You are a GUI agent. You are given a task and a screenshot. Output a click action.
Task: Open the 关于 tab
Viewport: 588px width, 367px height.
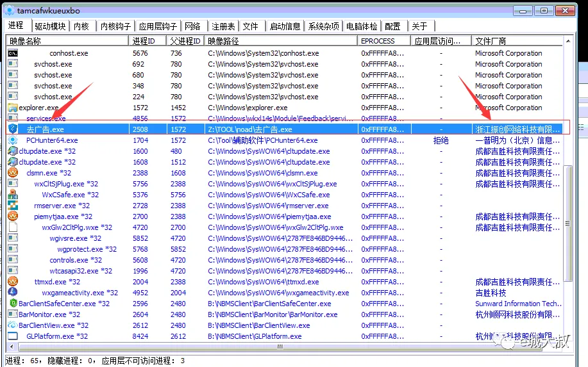[419, 26]
